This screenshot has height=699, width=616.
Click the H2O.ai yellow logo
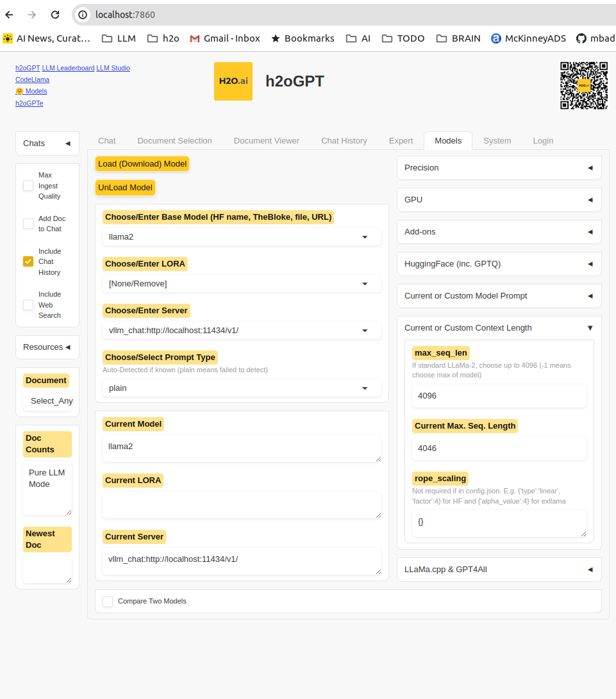click(233, 81)
